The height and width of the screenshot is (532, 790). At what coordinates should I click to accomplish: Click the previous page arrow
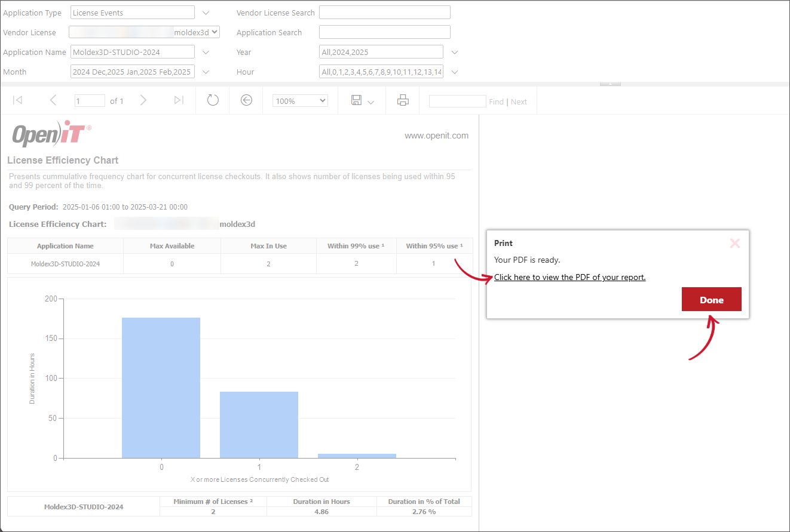(x=53, y=100)
